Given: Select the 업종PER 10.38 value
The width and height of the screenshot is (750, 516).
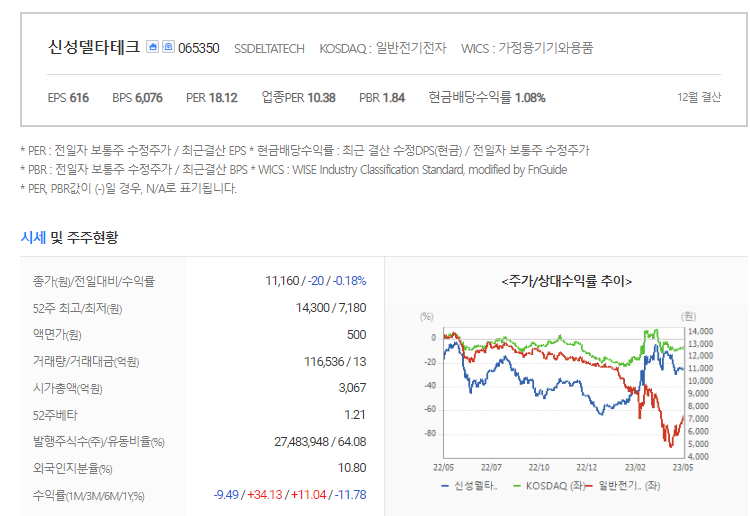Looking at the screenshot, I should point(298,98).
